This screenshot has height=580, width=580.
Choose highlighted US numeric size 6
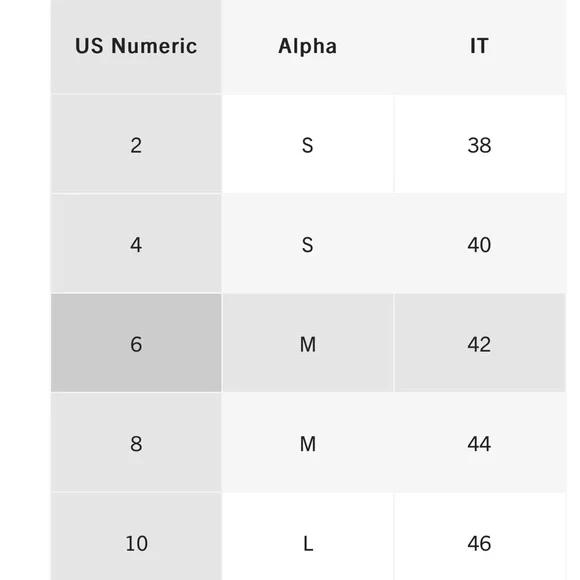136,343
